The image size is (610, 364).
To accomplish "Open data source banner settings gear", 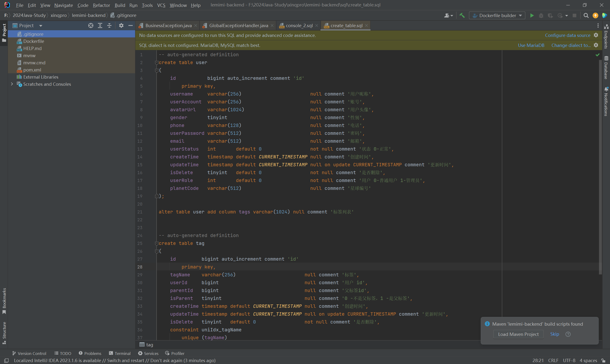I will pos(596,35).
